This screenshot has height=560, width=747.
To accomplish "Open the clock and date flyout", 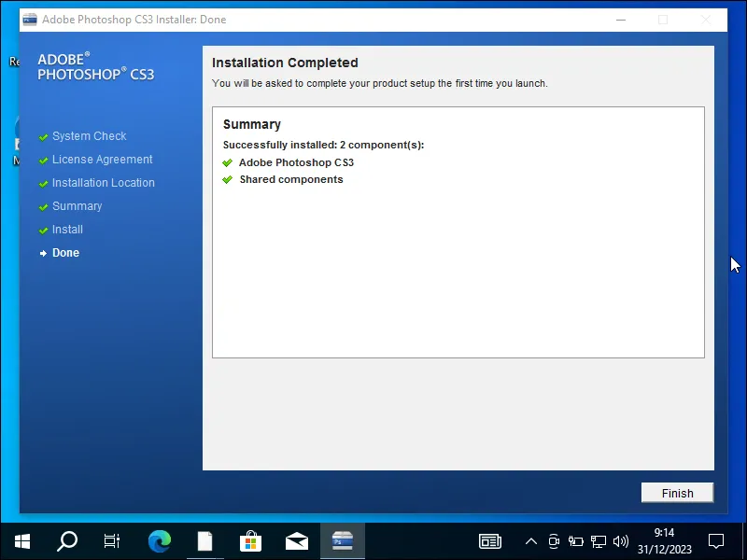I will pos(664,540).
